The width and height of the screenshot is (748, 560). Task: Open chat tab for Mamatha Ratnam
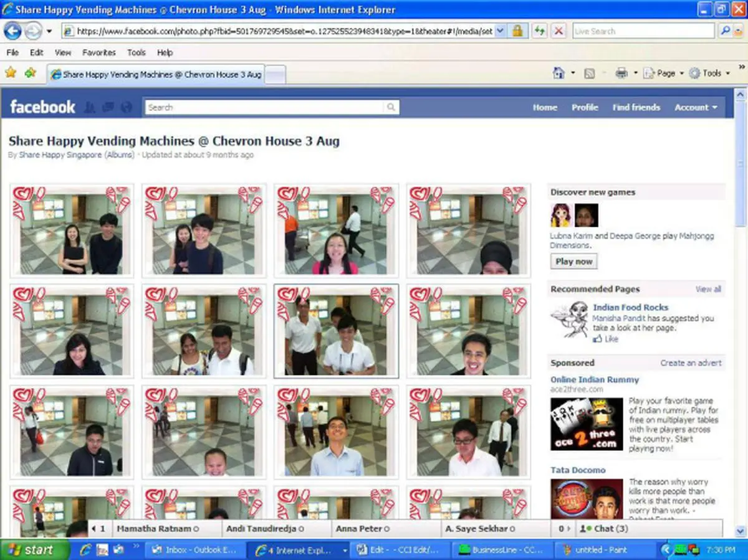click(x=167, y=528)
